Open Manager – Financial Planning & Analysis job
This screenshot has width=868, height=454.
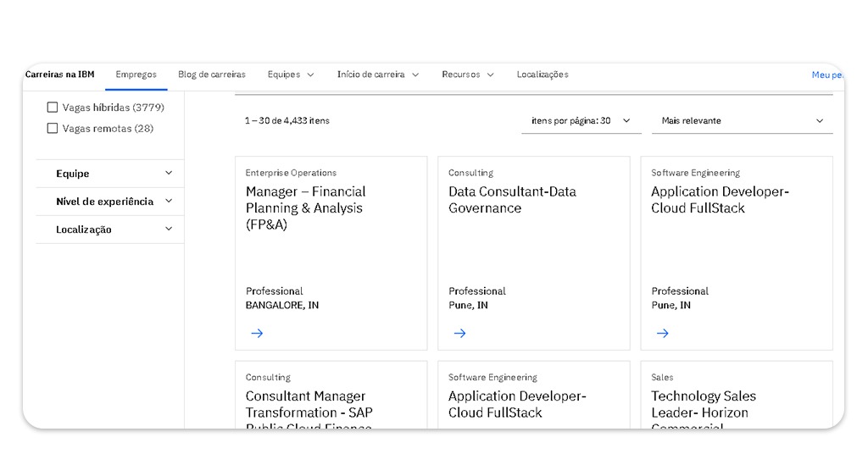coord(305,208)
